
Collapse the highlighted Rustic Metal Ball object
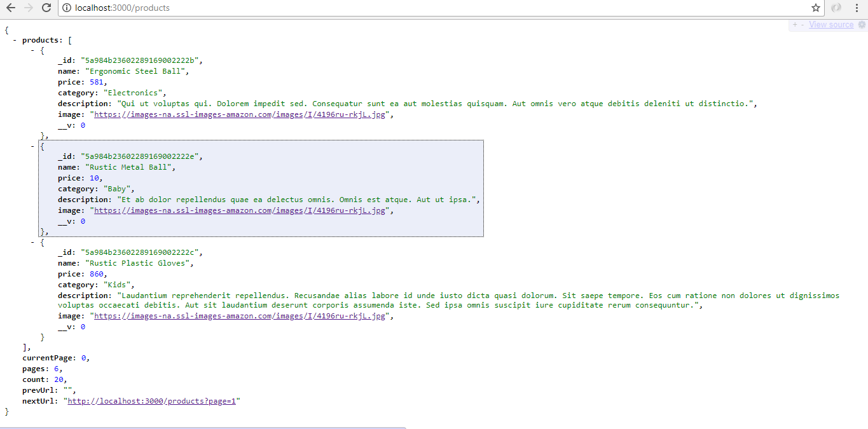pos(32,145)
